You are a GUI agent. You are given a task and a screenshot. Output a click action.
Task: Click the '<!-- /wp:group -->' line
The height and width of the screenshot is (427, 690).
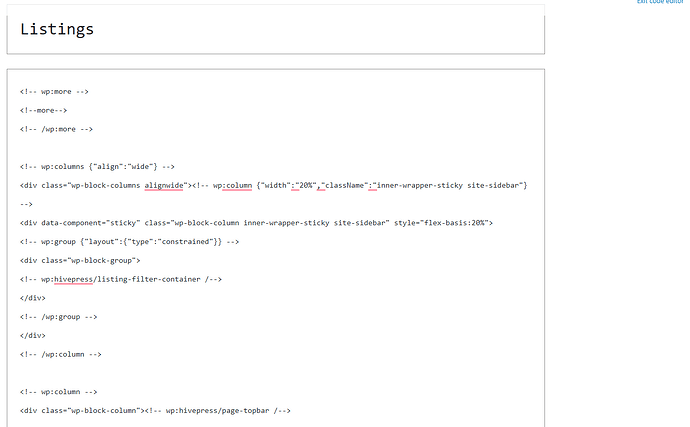(59, 317)
